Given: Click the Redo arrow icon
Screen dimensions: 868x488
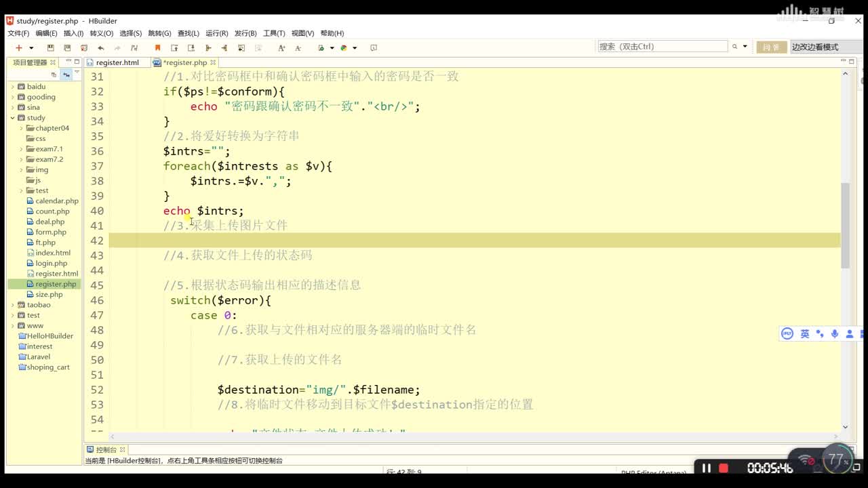Looking at the screenshot, I should (x=117, y=47).
